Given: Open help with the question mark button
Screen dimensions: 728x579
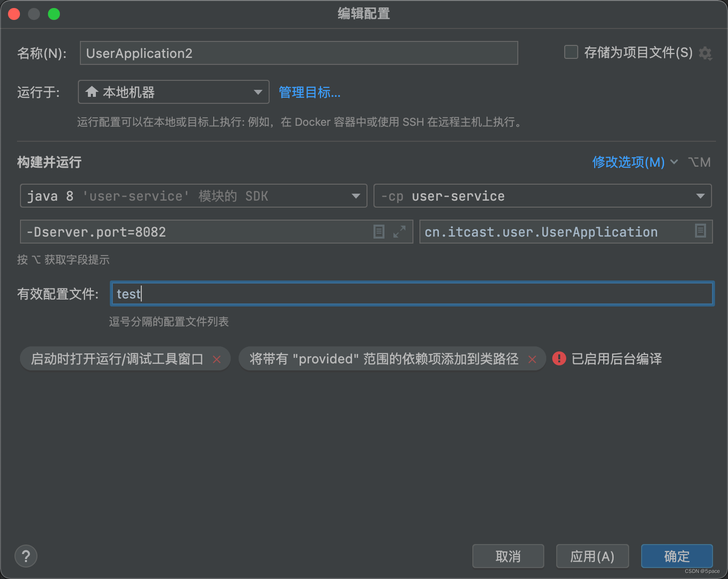Looking at the screenshot, I should click(x=26, y=556).
